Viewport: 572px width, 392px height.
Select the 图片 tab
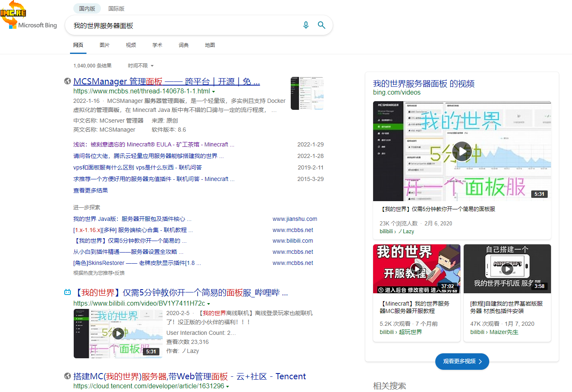point(105,45)
